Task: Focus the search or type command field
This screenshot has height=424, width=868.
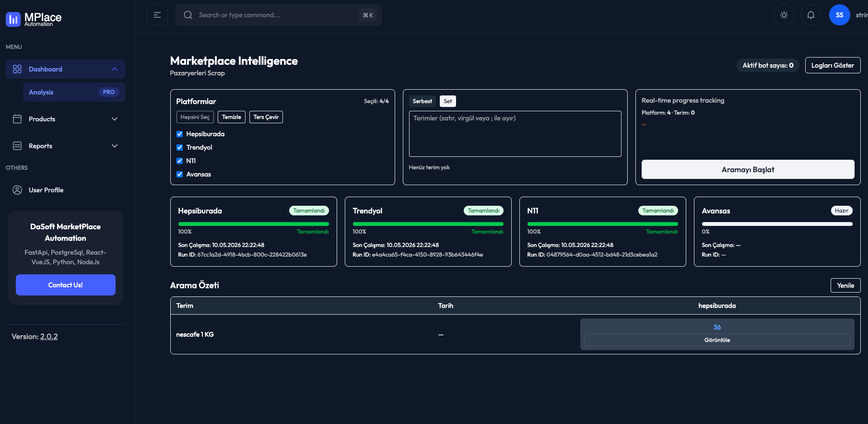Action: click(279, 15)
